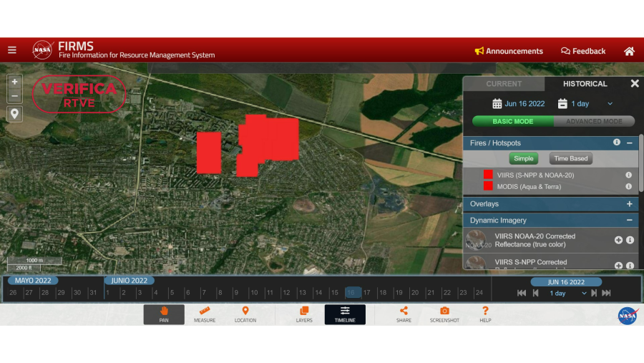Viewport: 644px width, 363px height.
Task: Switch to Basic Mode
Action: pyautogui.click(x=512, y=122)
